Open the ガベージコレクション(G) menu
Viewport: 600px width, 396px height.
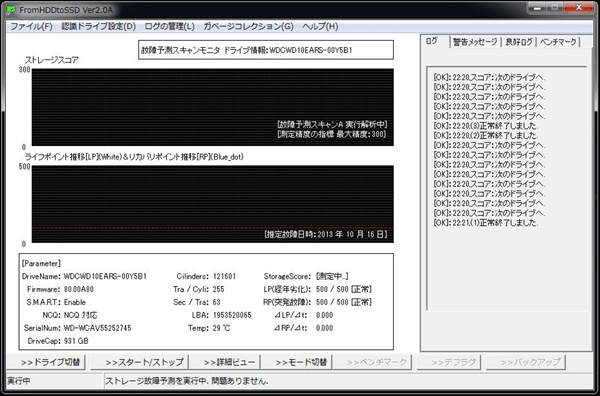click(x=248, y=26)
